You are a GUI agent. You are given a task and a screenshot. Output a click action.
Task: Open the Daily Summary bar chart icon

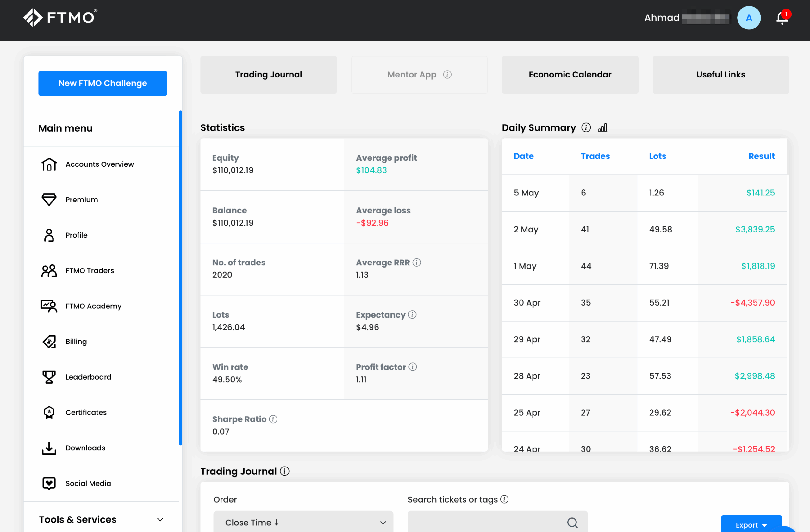tap(602, 127)
